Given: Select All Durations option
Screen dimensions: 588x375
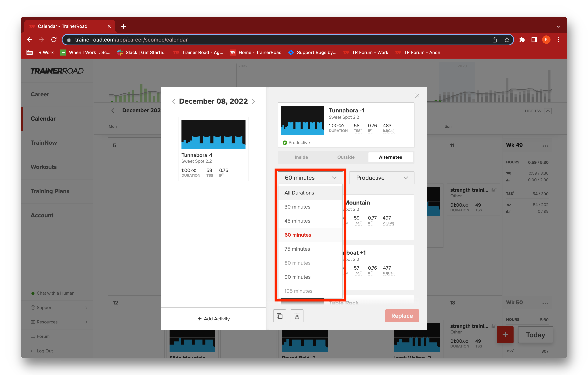Looking at the screenshot, I should click(x=310, y=193).
